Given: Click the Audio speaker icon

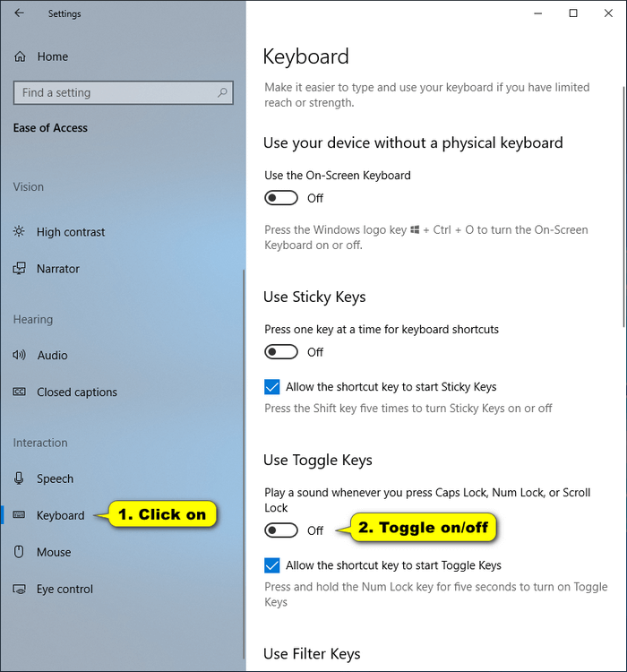Looking at the screenshot, I should (19, 356).
